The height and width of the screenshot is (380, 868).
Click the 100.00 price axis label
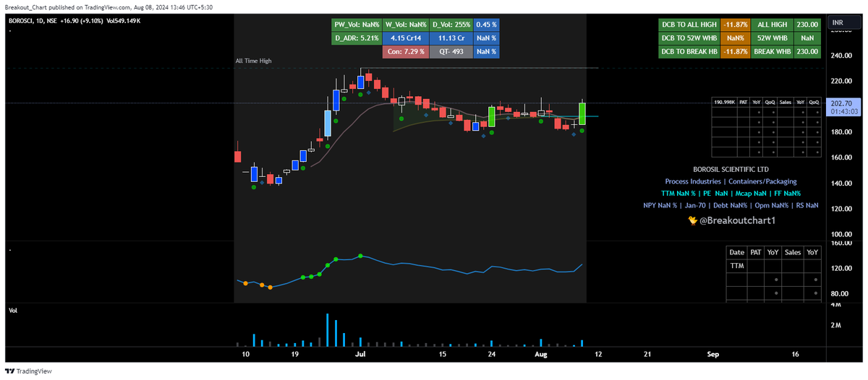[841, 235]
